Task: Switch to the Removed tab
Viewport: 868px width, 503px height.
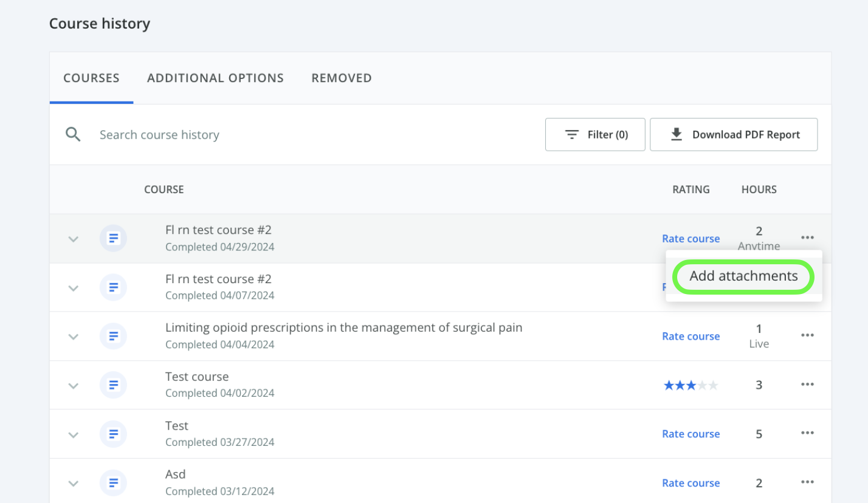Action: pyautogui.click(x=342, y=78)
